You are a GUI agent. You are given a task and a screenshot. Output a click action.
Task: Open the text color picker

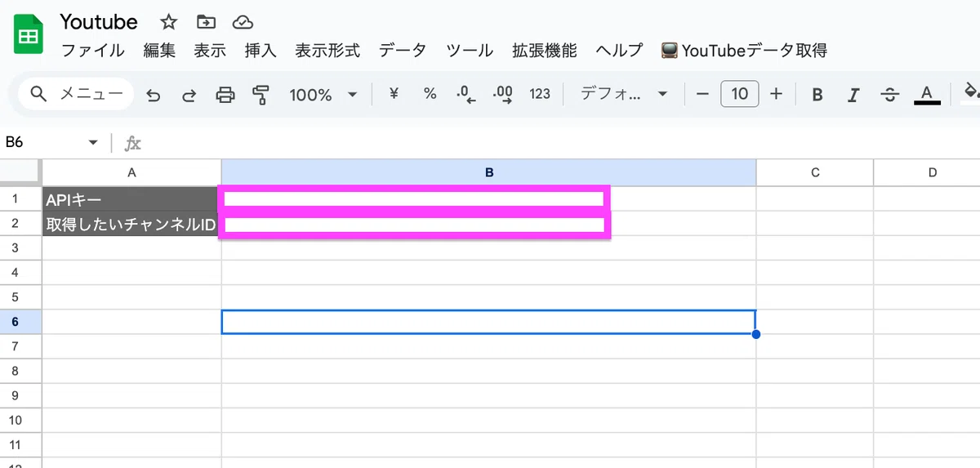926,95
